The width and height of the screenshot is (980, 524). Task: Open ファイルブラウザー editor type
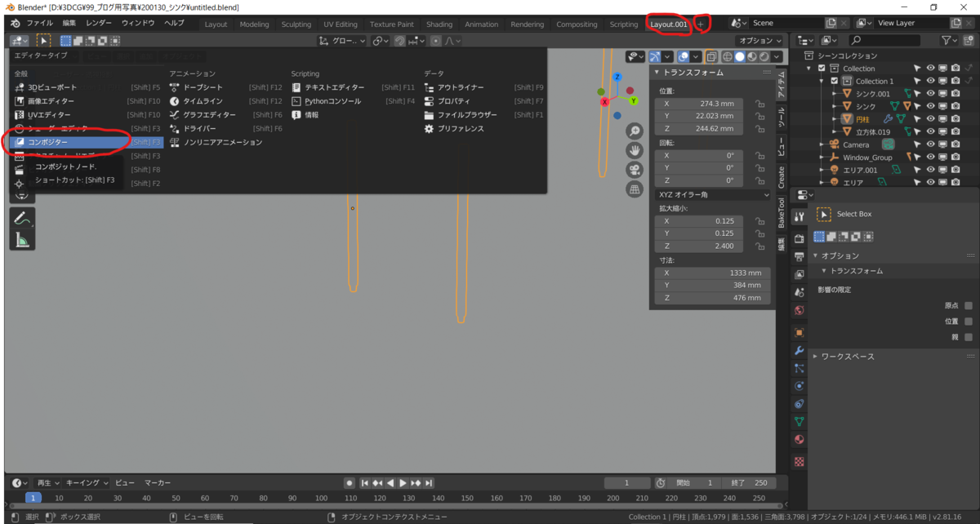coord(484,115)
